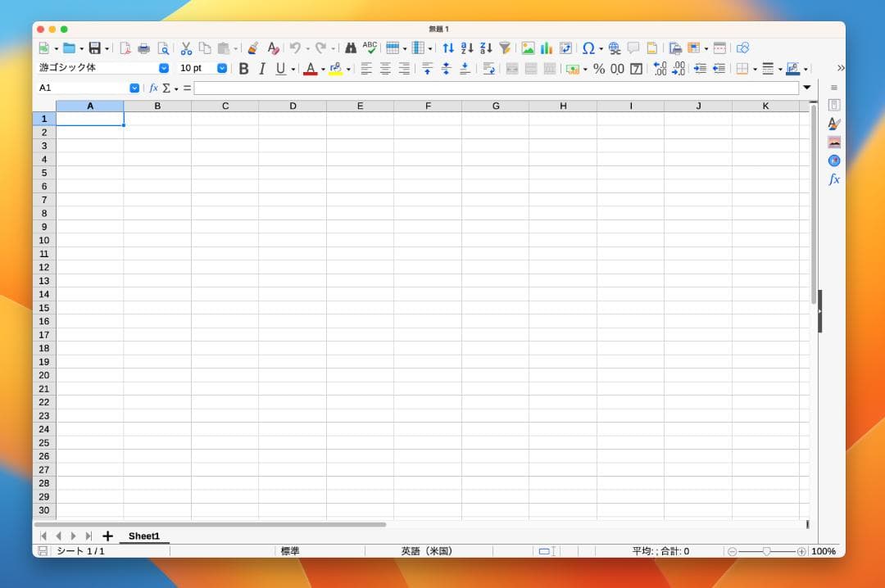The image size is (885, 588).
Task: Toggle underline formatting
Action: tap(279, 68)
